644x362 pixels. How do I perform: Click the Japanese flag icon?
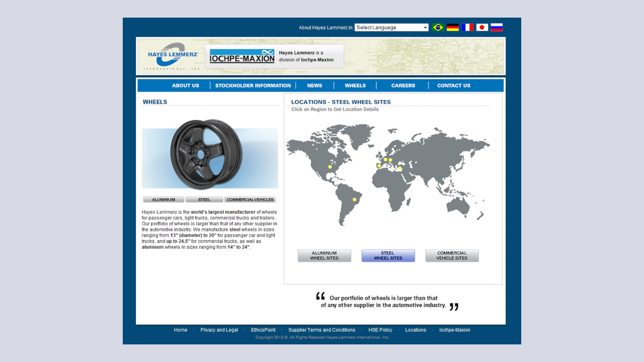tap(482, 28)
